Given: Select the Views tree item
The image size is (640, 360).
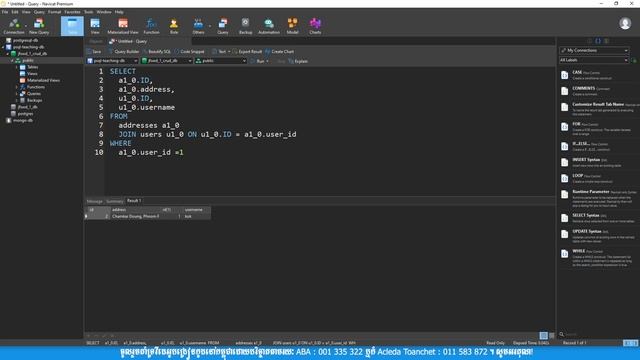Looking at the screenshot, I should [32, 73].
